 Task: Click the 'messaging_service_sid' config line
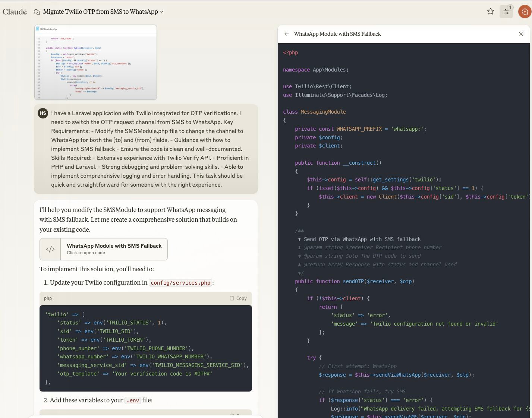(x=153, y=365)
